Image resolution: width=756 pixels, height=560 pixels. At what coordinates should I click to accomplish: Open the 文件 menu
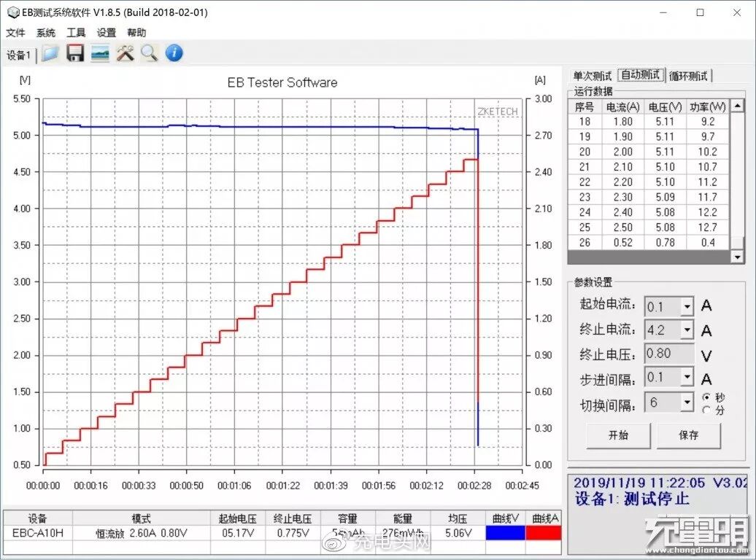(x=15, y=33)
